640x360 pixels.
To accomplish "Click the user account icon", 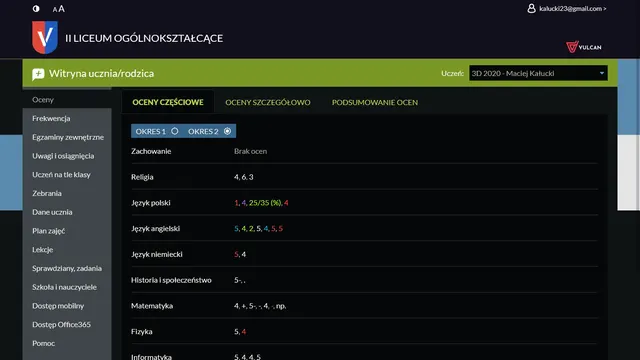I will (531, 8).
